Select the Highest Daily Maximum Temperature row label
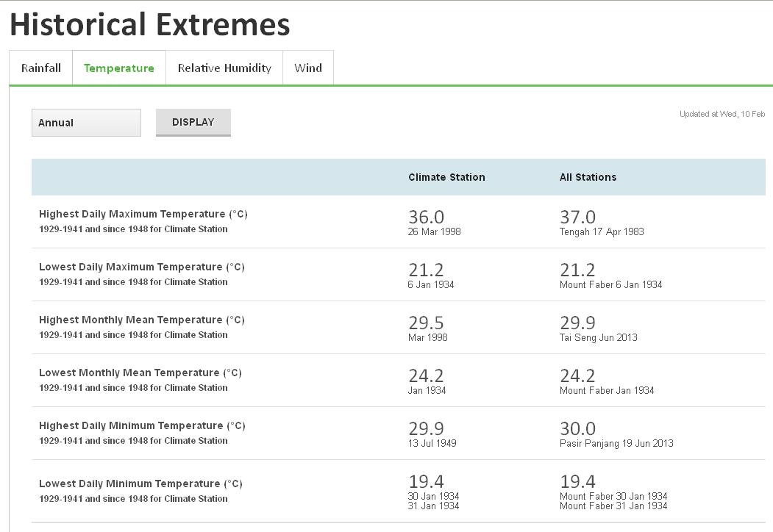Screen dimensions: 773x532 pos(143,214)
